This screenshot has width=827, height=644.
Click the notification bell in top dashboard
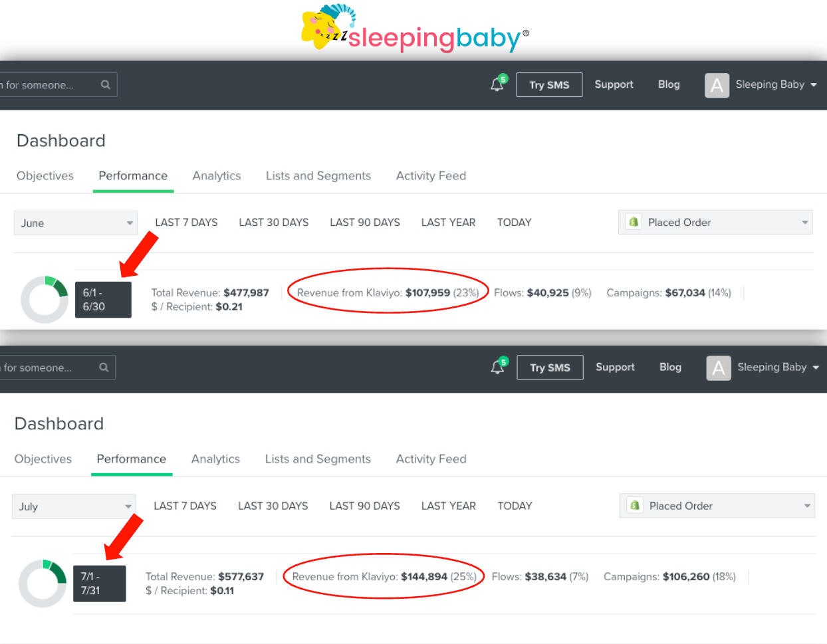pyautogui.click(x=497, y=84)
